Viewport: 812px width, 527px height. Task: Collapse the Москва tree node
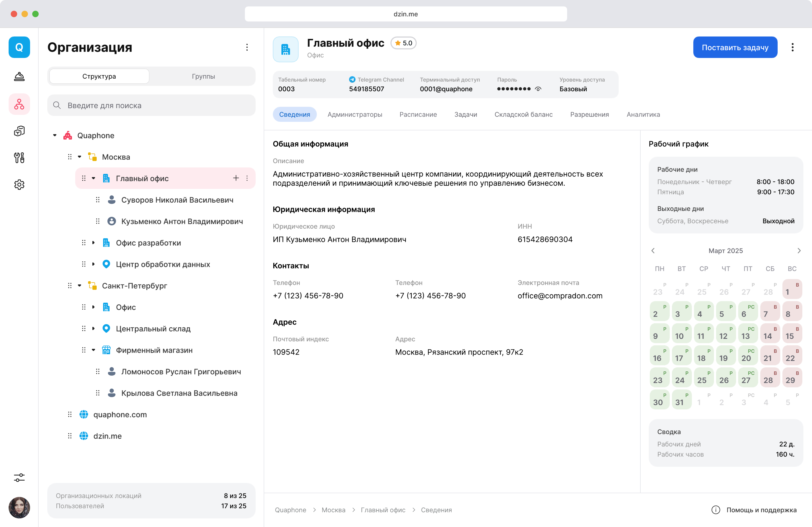79,157
